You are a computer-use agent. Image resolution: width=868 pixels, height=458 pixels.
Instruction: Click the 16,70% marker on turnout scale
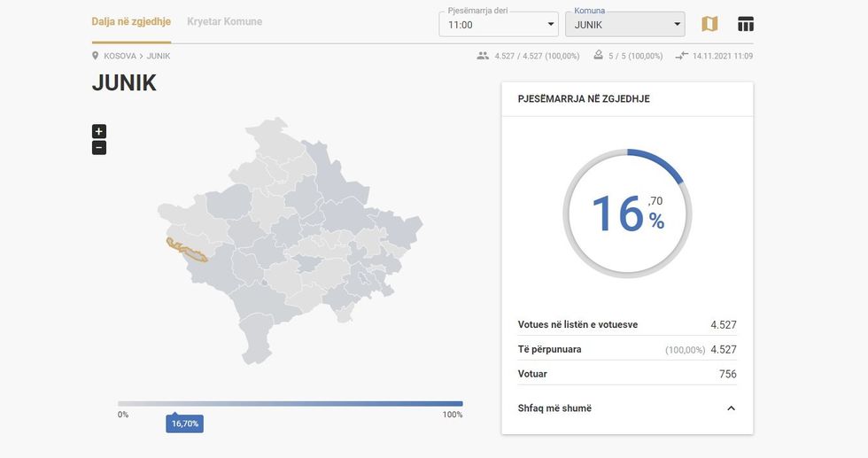pos(184,423)
